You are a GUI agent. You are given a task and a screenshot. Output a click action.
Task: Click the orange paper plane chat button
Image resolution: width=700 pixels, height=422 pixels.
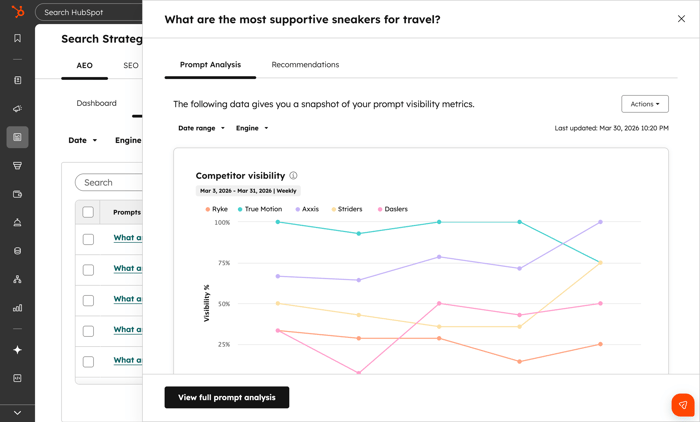click(x=683, y=405)
